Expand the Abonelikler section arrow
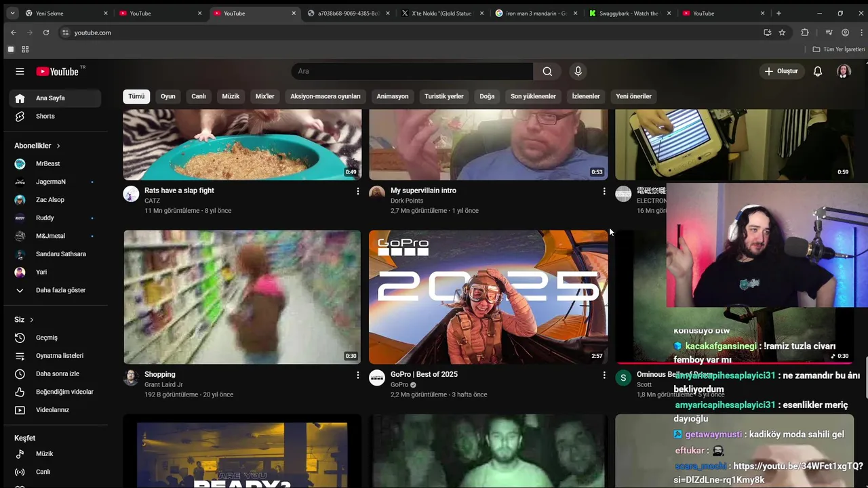868x488 pixels. coord(58,146)
